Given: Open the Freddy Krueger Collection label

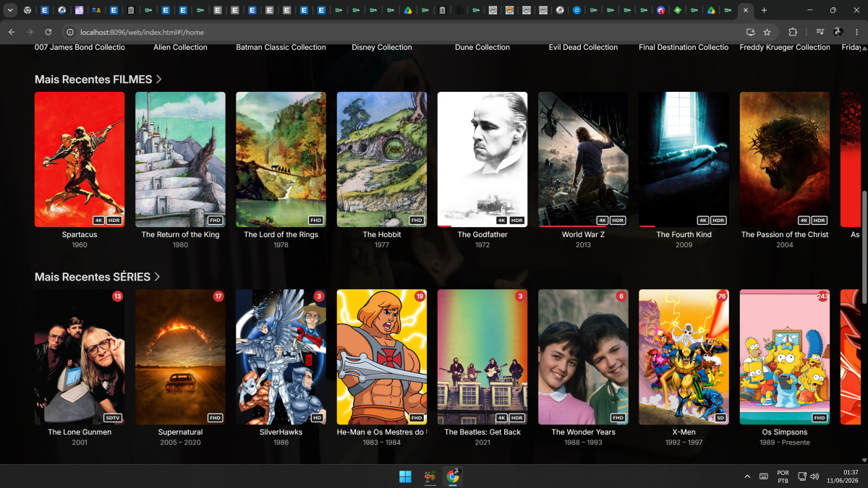Looking at the screenshot, I should [785, 48].
